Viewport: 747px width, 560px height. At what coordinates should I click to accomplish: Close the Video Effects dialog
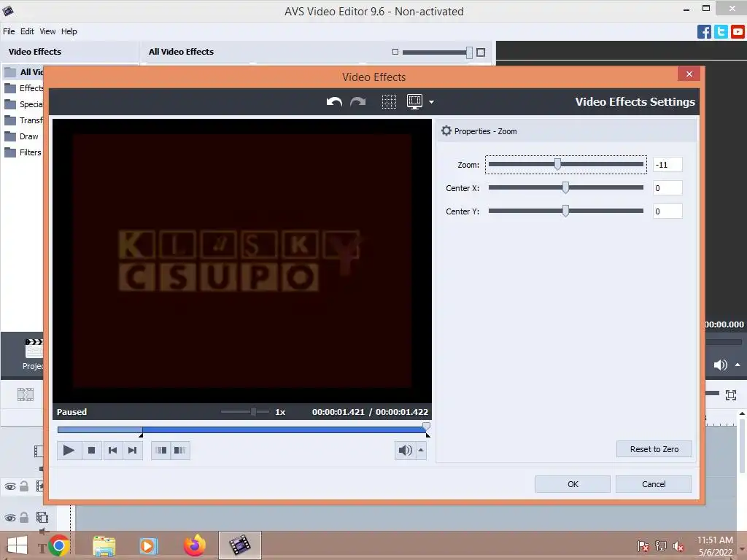[x=689, y=74]
